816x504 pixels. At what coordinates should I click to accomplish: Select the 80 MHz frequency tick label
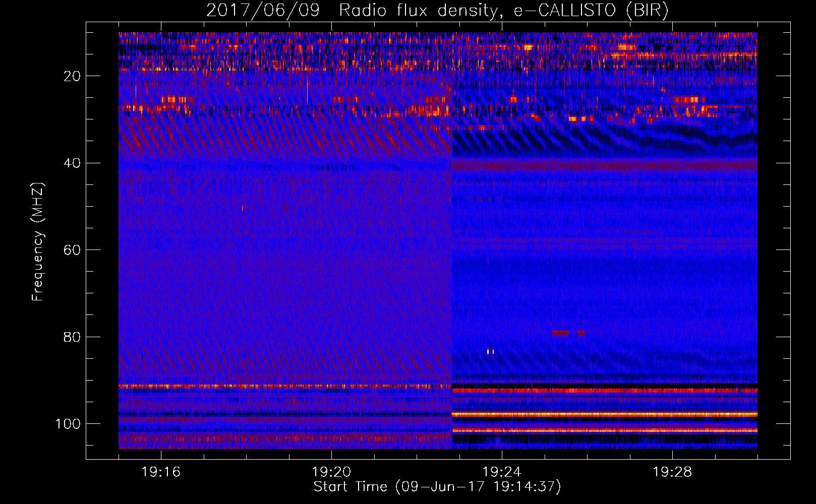click(x=73, y=337)
